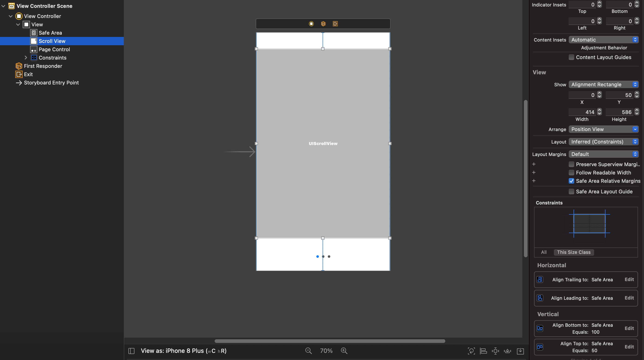
Task: Click the Embed In icon
Action: pos(520,351)
